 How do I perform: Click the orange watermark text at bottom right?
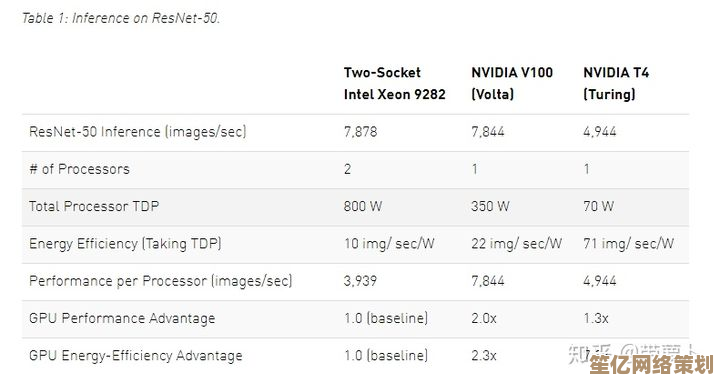[651, 365]
